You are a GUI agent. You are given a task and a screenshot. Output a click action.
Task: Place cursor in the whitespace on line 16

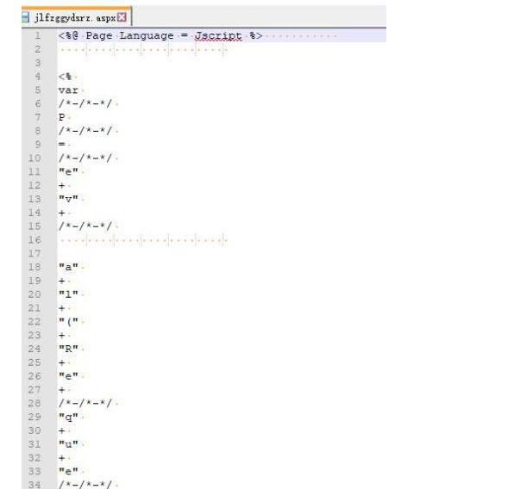tap(143, 240)
